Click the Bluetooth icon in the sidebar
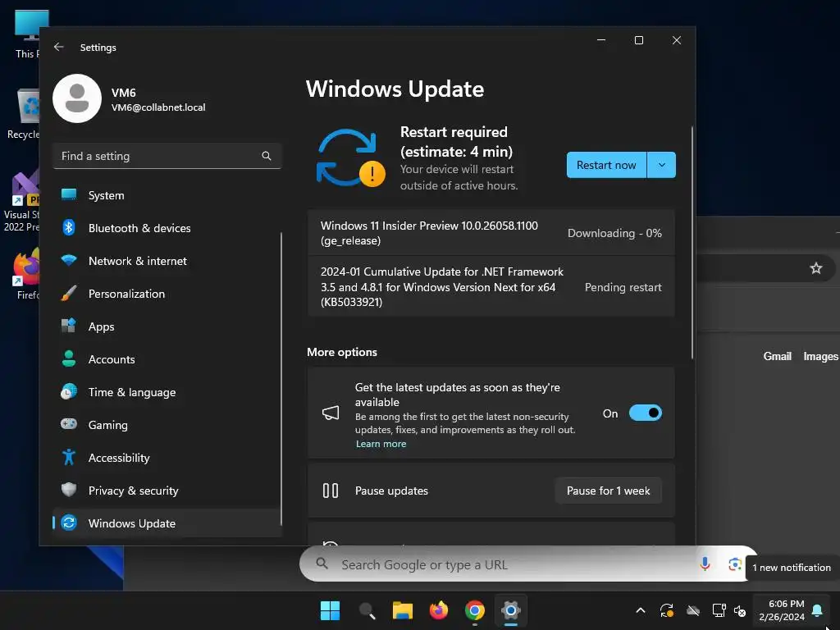 tap(69, 228)
